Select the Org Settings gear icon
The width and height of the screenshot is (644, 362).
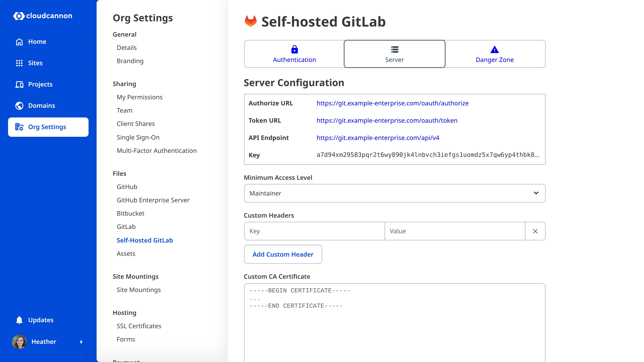click(19, 127)
